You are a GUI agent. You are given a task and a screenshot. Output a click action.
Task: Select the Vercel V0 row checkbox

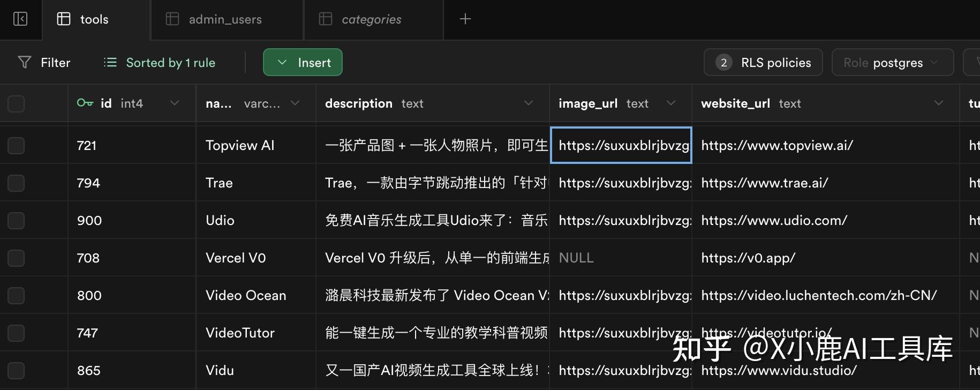tap(16, 258)
